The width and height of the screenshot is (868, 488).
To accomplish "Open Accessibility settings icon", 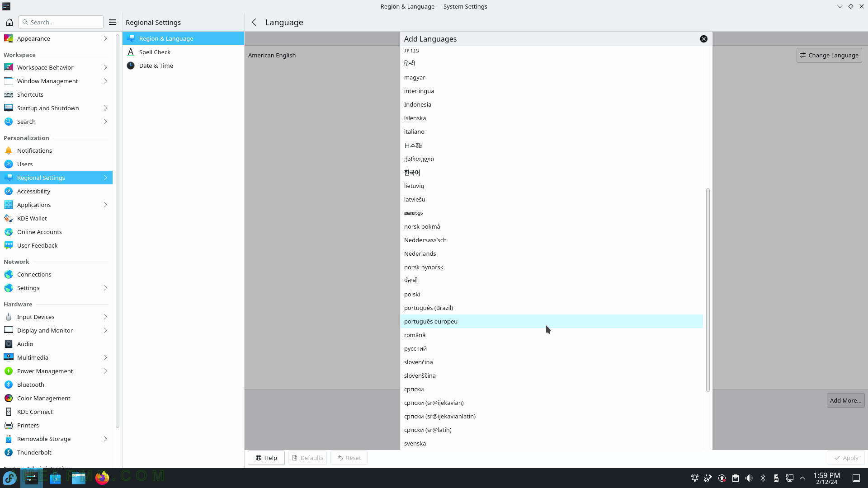I will coord(9,191).
